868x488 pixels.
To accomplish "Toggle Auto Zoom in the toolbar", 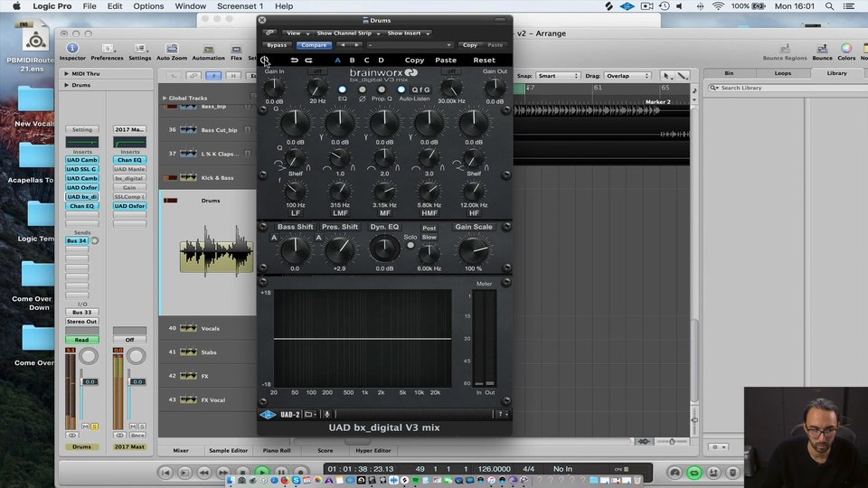I will pos(172,52).
